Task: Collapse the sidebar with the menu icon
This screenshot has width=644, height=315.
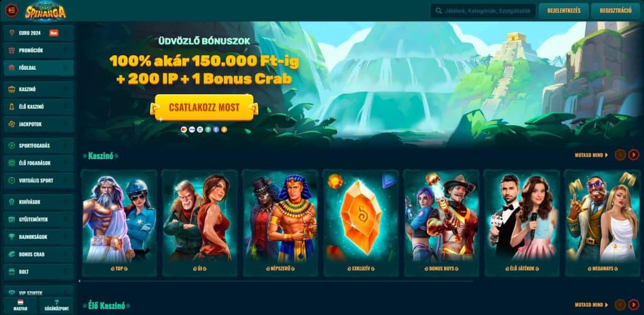Action: point(11,10)
